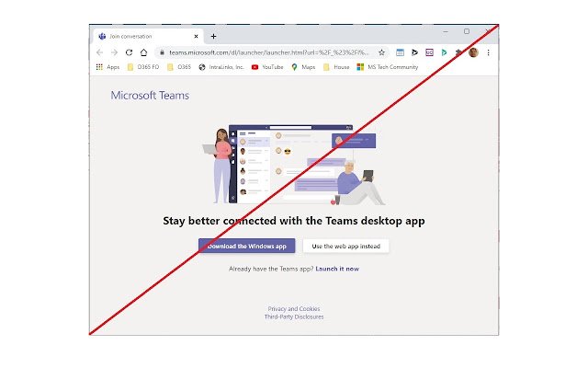Screen dimensions: 588x368
Task: Click the Launch it now link
Action: 337,269
